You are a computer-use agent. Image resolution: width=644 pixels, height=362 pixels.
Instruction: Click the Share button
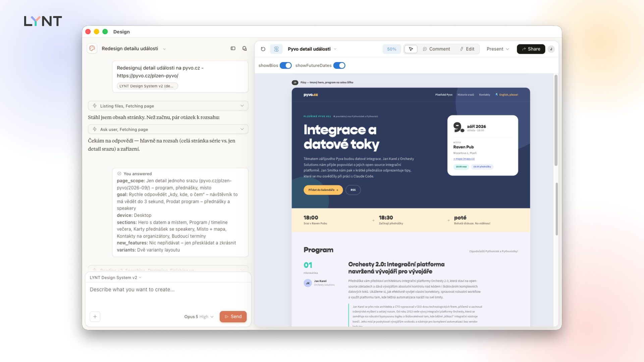click(x=531, y=49)
